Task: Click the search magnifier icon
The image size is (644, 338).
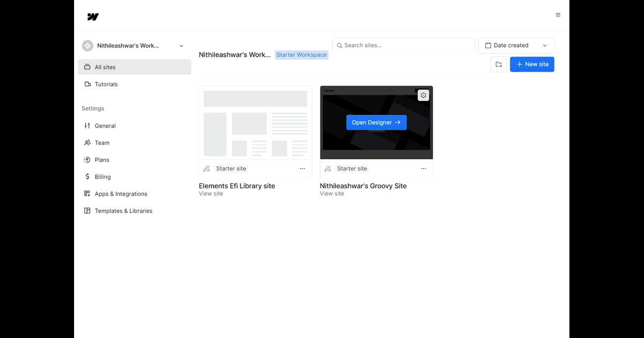Action: pyautogui.click(x=340, y=46)
